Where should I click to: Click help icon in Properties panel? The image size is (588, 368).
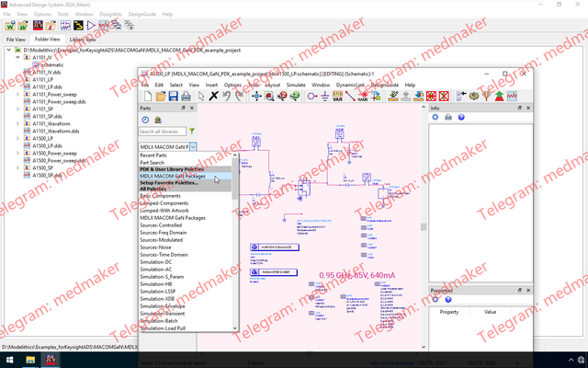(x=448, y=299)
